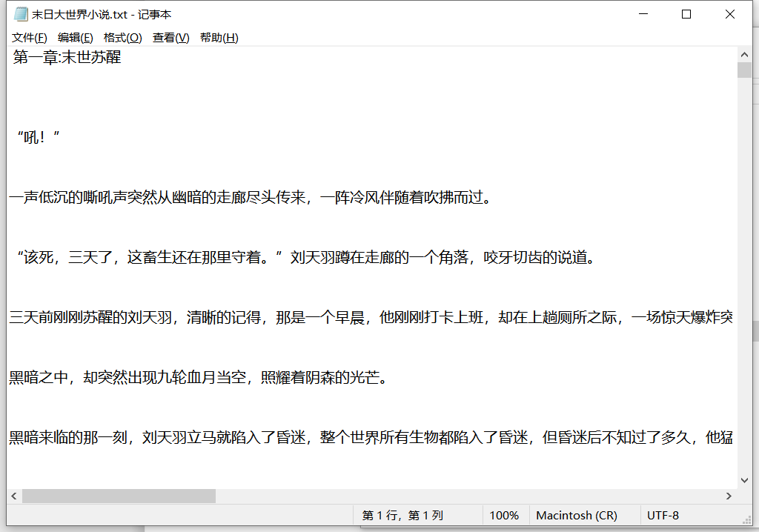Viewport: 759px width, 532px height.
Task: Click the line starting “该死，三天了
Action: pyautogui.click(x=305, y=257)
